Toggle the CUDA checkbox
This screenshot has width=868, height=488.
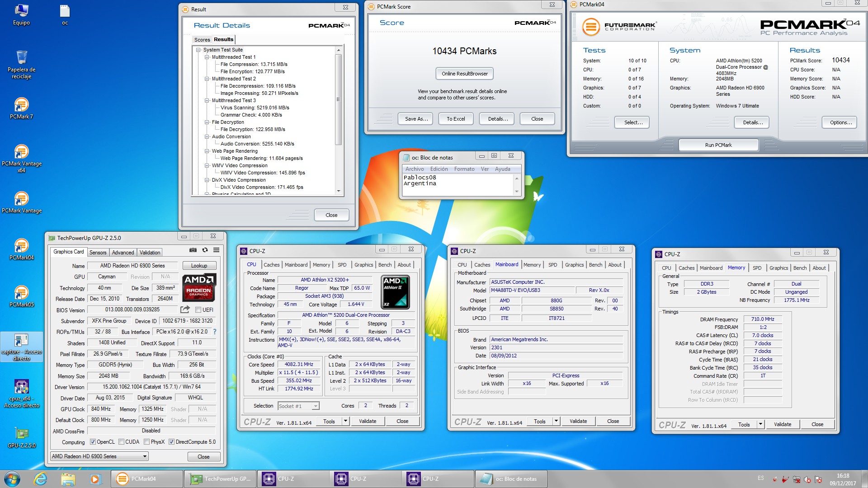tap(121, 442)
